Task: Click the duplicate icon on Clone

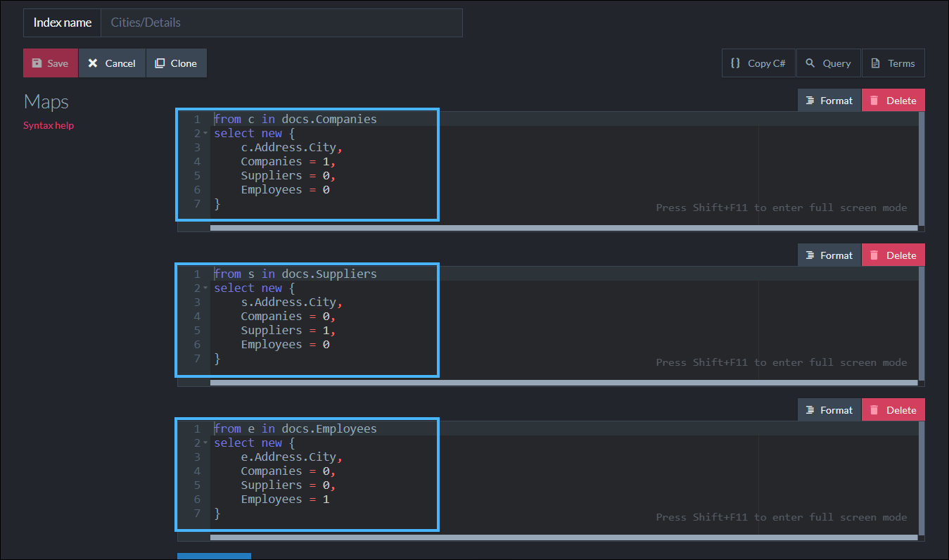Action: tap(160, 63)
